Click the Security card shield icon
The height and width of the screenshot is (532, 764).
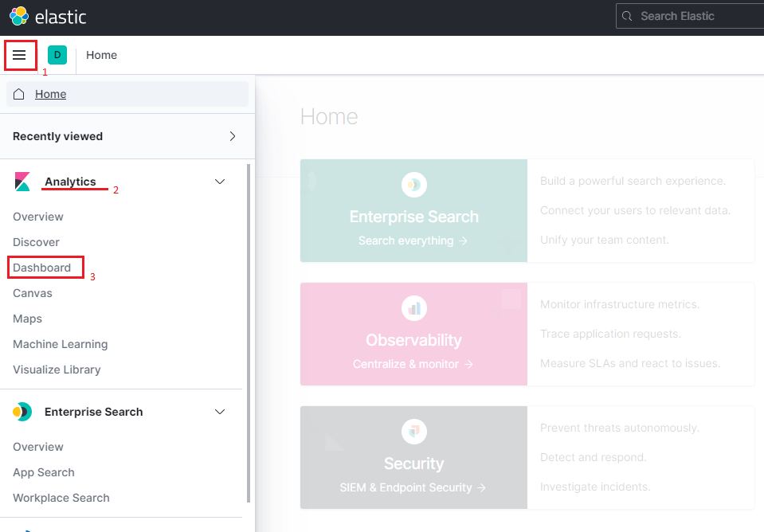(x=413, y=432)
